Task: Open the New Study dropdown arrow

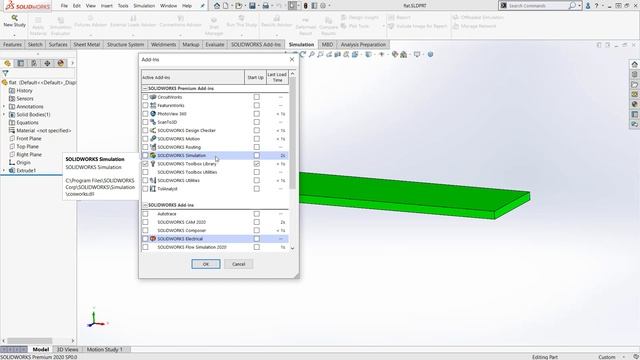Action: [14, 35]
